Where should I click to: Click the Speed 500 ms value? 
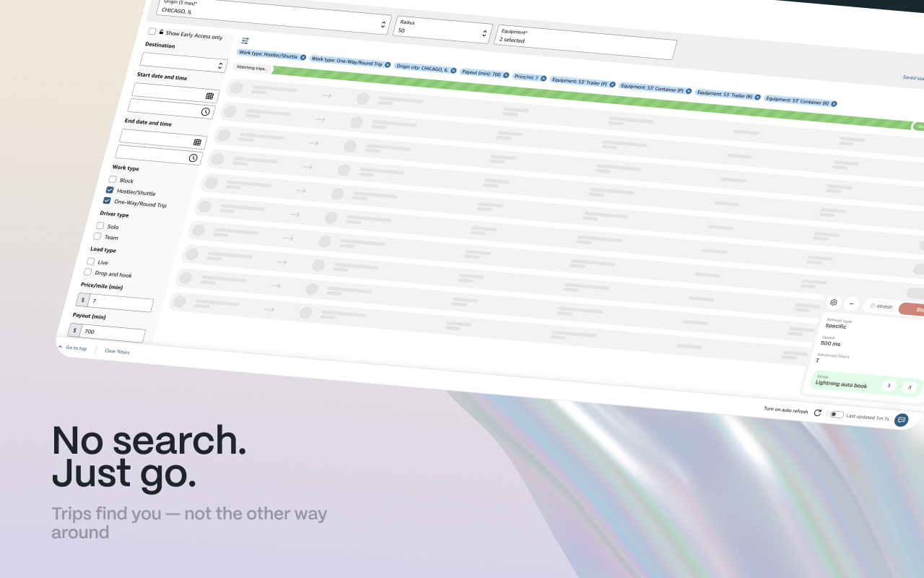click(x=830, y=343)
